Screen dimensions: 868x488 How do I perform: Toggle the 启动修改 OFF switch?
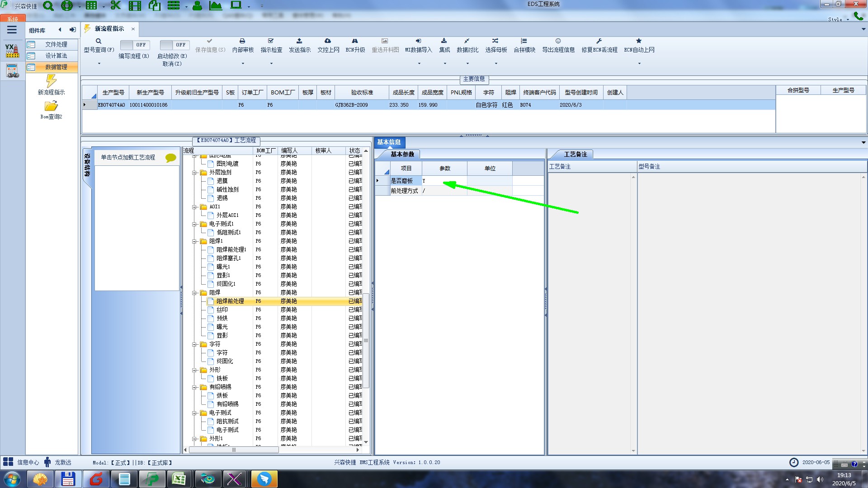coord(174,45)
